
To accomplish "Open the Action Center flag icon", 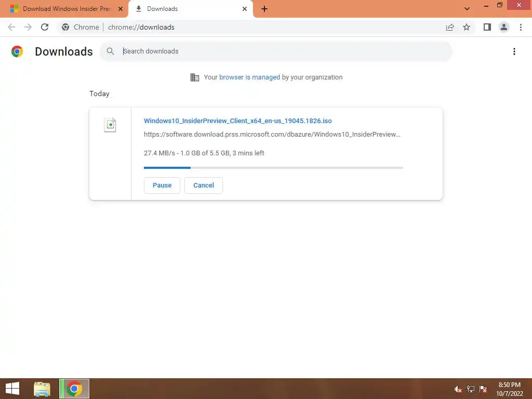I will click(x=483, y=389).
